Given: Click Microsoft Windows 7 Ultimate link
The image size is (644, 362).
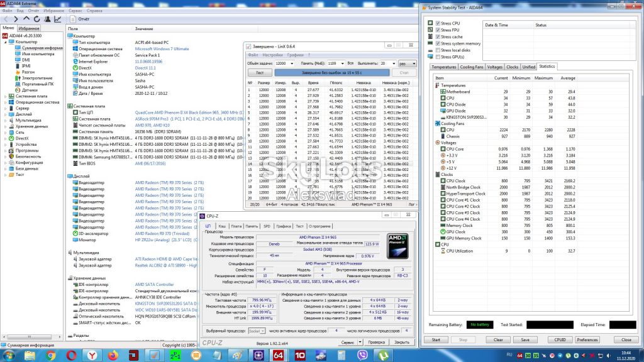Looking at the screenshot, I should [162, 49].
